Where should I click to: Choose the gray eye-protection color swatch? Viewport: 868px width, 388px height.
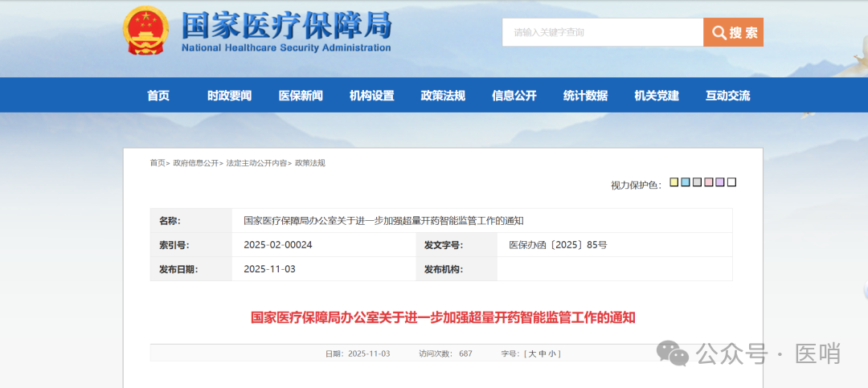[x=697, y=182]
